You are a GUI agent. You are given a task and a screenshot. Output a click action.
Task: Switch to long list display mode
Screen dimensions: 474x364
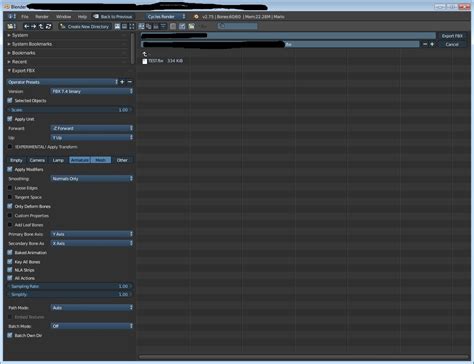(x=124, y=26)
